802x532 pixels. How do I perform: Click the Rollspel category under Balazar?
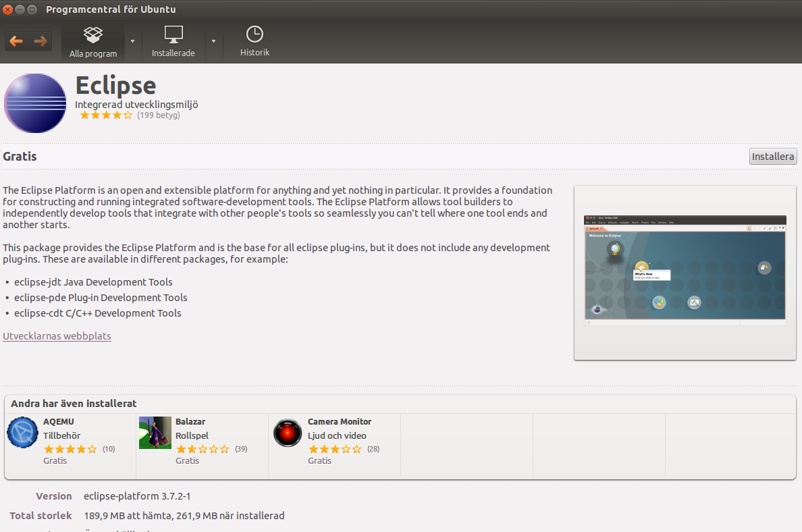pos(192,436)
